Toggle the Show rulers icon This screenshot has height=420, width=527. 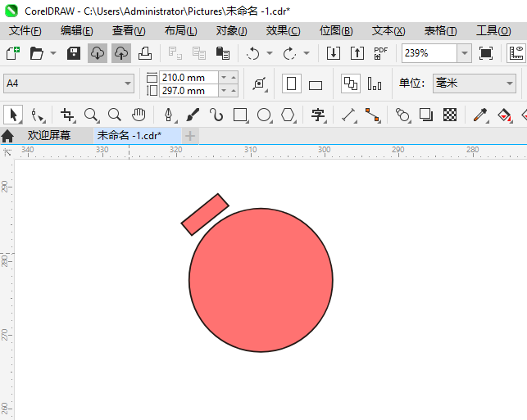pos(516,53)
